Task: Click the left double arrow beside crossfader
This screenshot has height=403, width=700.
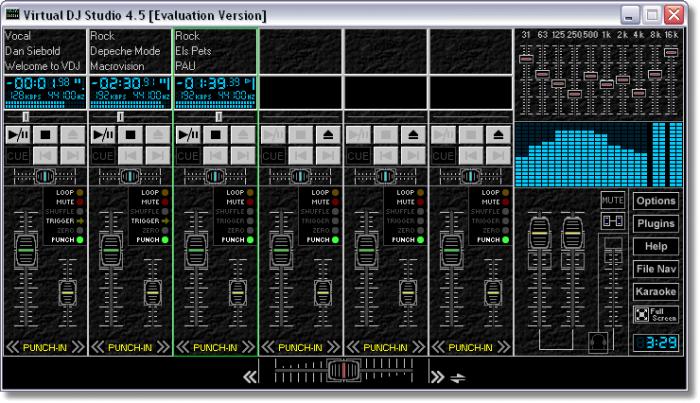Action: coord(250,377)
